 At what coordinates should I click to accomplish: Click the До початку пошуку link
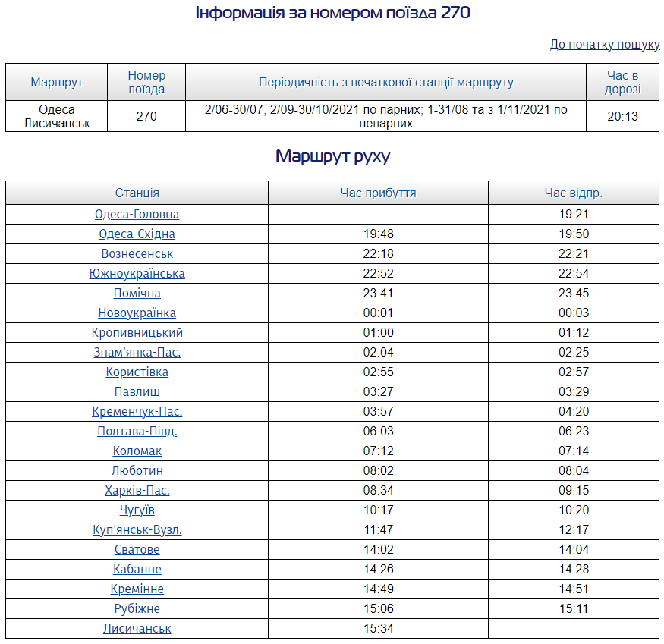[604, 45]
